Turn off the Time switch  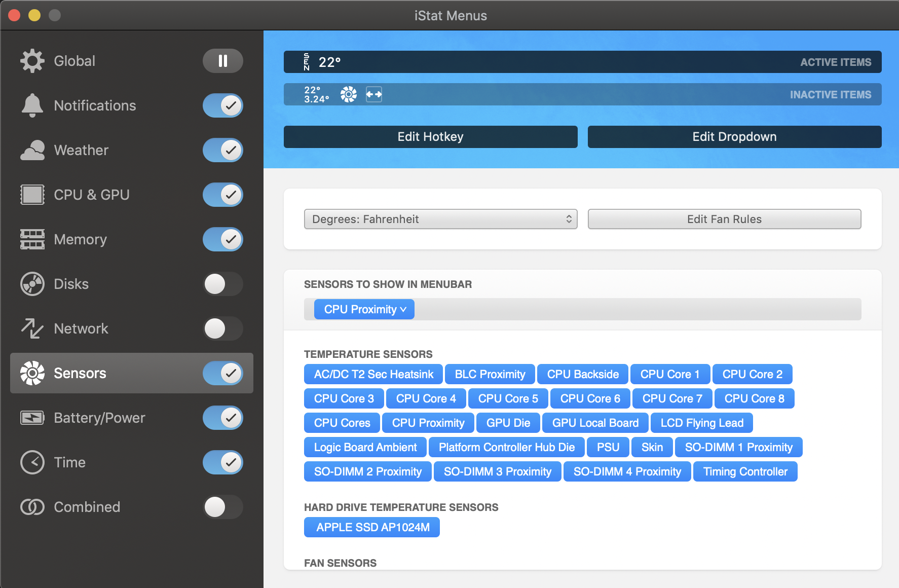pyautogui.click(x=223, y=462)
